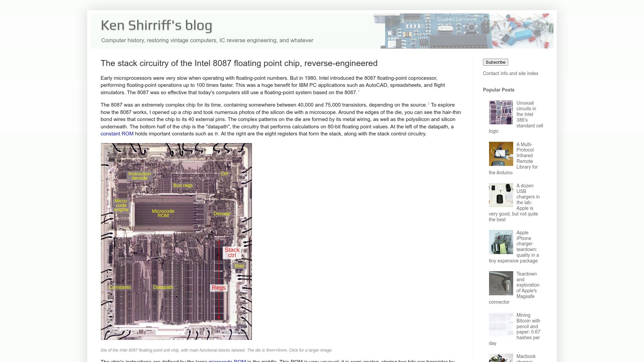Open the Apple Magsafe connector thumbnail
Screen dimensions: 644x362
click(501, 283)
